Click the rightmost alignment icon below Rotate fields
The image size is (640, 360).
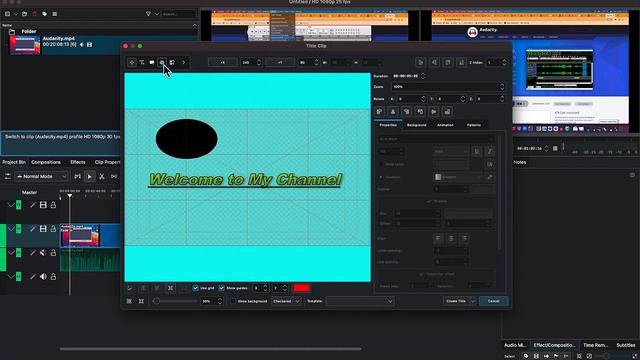[x=447, y=111]
